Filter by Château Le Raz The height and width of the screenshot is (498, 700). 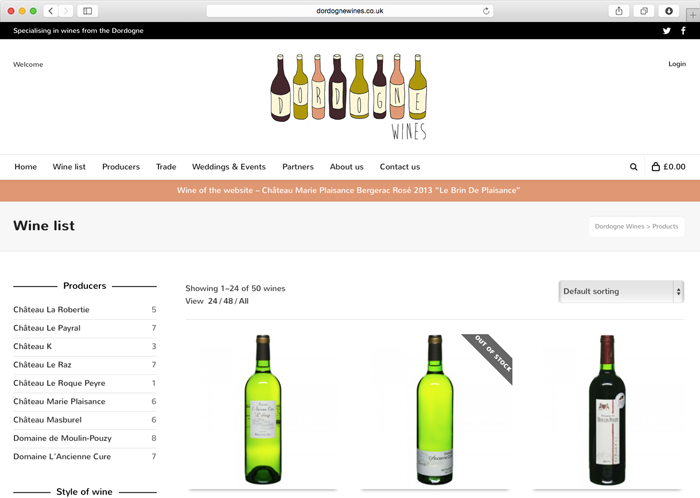pos(42,365)
